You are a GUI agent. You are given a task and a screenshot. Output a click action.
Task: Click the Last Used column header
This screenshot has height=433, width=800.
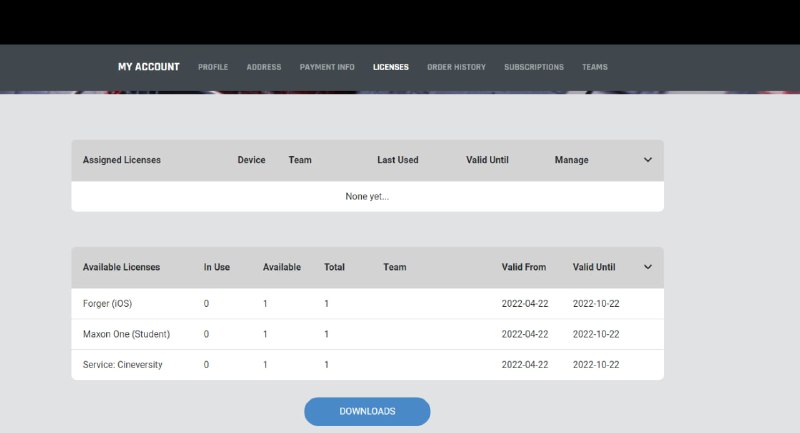(x=397, y=160)
